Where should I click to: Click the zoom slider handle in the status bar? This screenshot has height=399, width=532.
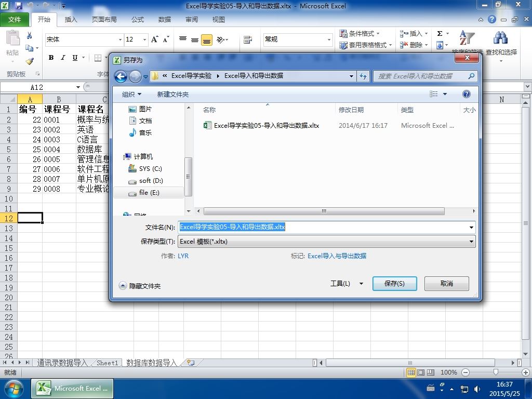(x=495, y=372)
